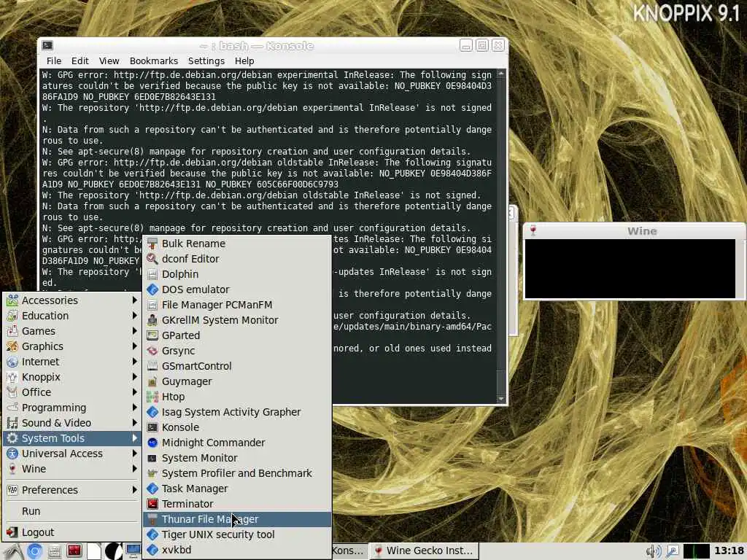Expand the Sound & Video submenu
This screenshot has width=747, height=560.
(x=72, y=422)
